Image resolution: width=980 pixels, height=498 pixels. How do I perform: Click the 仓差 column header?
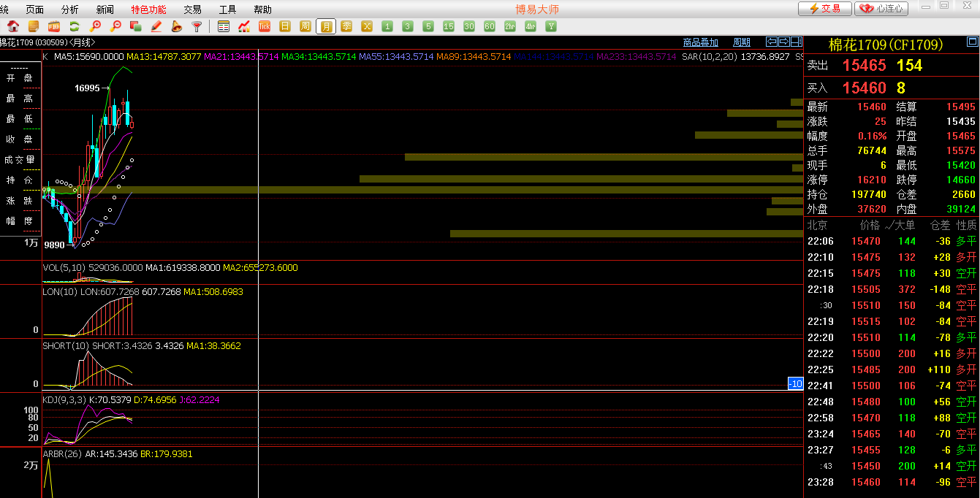click(x=940, y=226)
